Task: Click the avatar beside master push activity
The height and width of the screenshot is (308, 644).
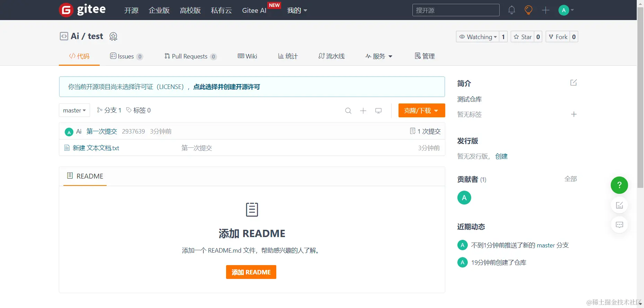Action: [462, 245]
